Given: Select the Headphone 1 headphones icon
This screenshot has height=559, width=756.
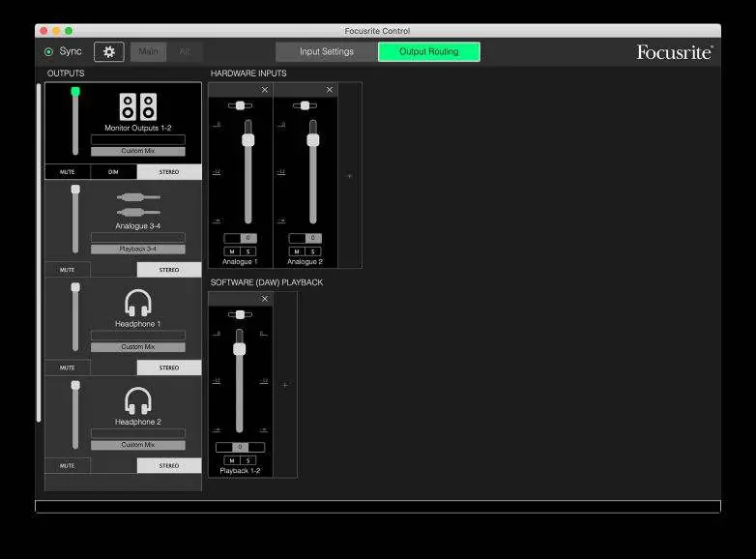Looking at the screenshot, I should 138,303.
